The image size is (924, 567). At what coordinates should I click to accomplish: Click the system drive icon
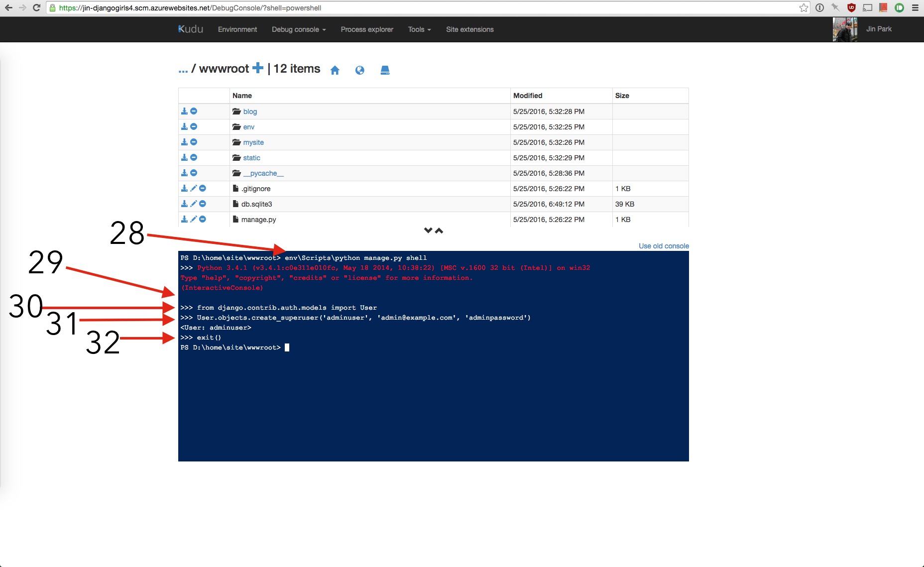(385, 70)
